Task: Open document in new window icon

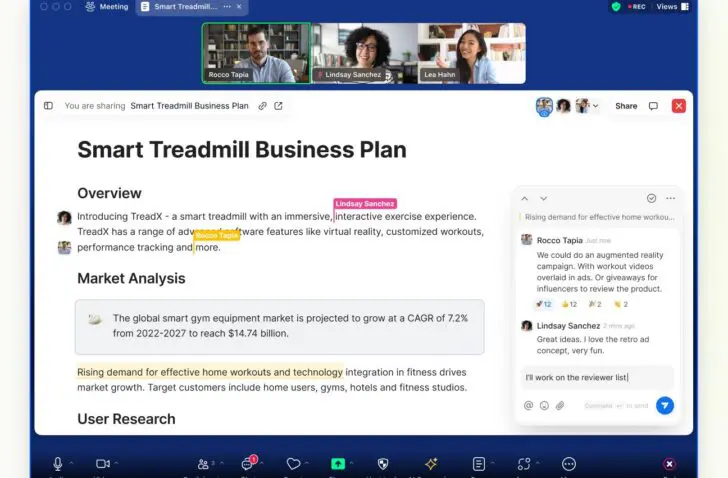Action: point(279,106)
